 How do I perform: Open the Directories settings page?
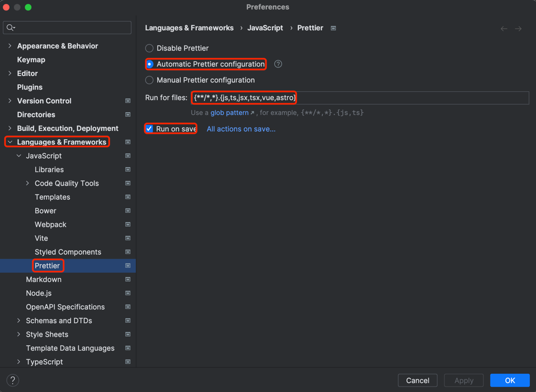[x=36, y=114]
